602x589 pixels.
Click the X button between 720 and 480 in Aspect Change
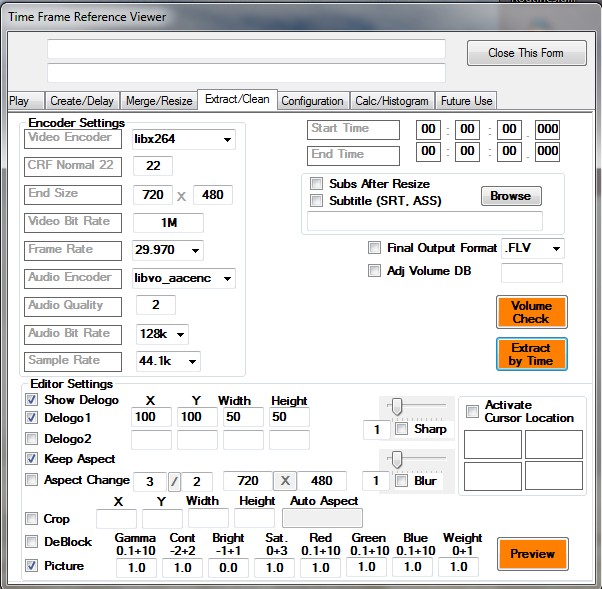285,481
